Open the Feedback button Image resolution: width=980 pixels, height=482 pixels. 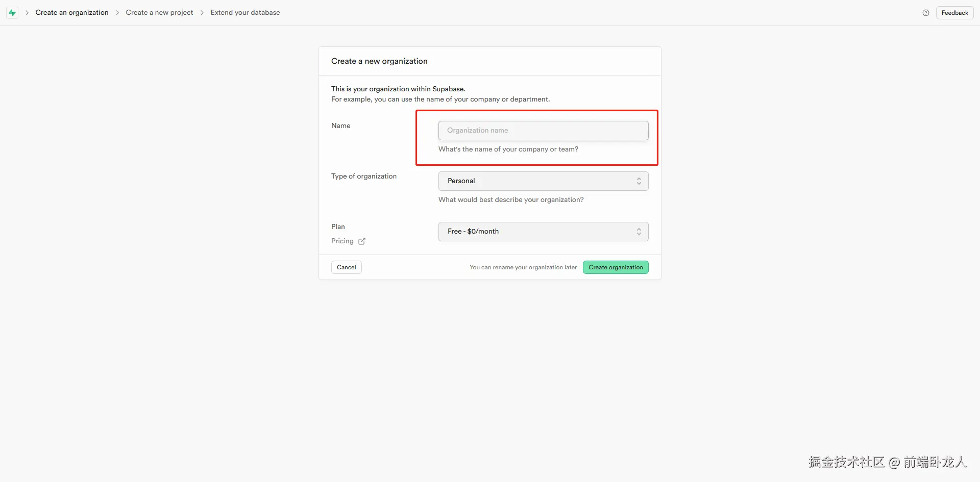pyautogui.click(x=954, y=13)
